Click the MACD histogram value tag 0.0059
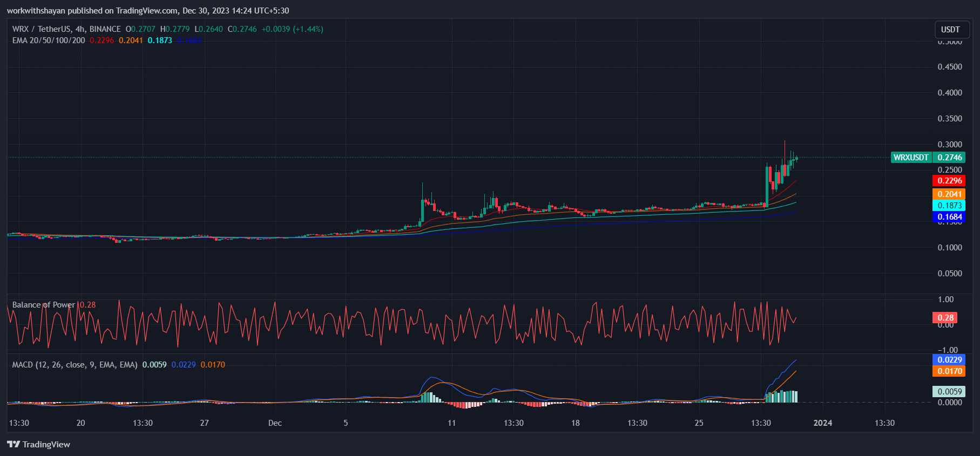 coord(949,392)
